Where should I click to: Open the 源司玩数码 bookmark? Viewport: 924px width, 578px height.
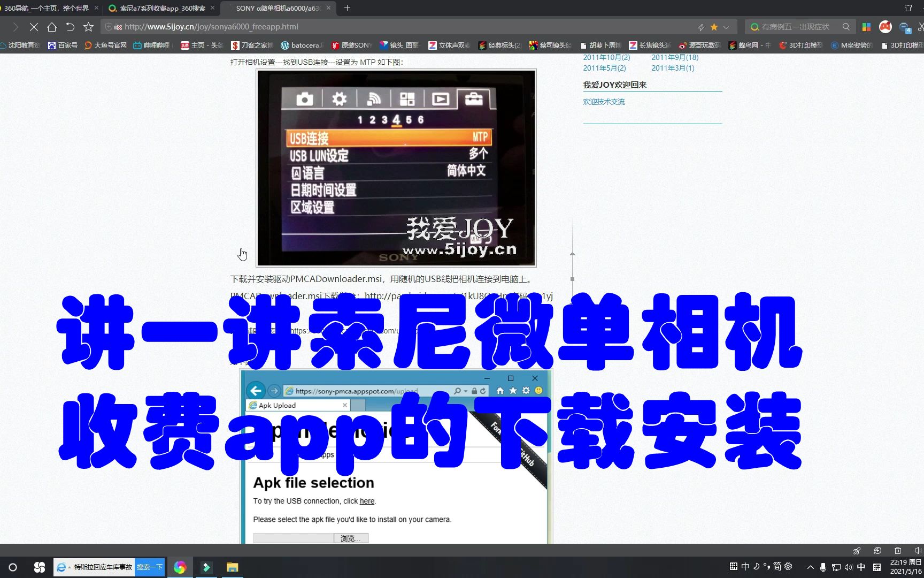click(699, 45)
